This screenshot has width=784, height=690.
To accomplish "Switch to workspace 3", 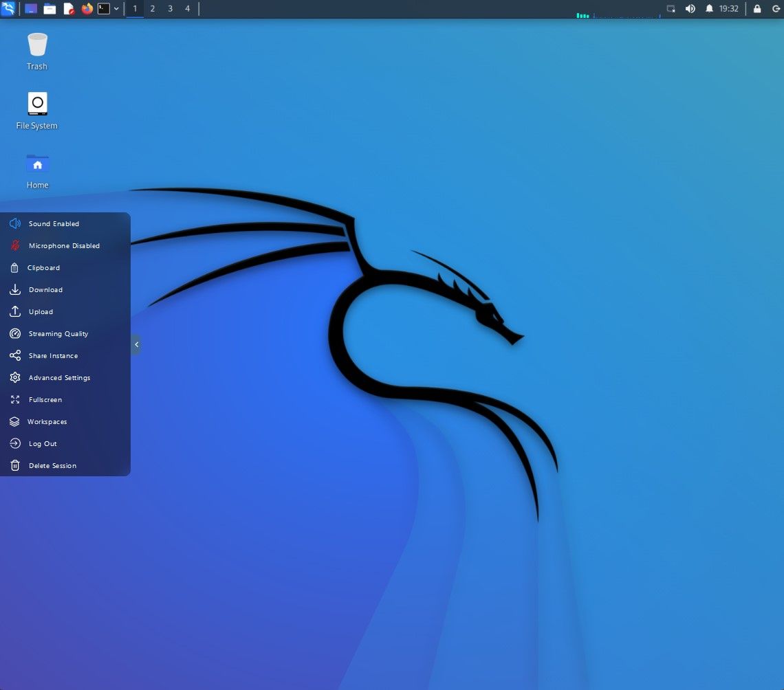I will 170,9.
